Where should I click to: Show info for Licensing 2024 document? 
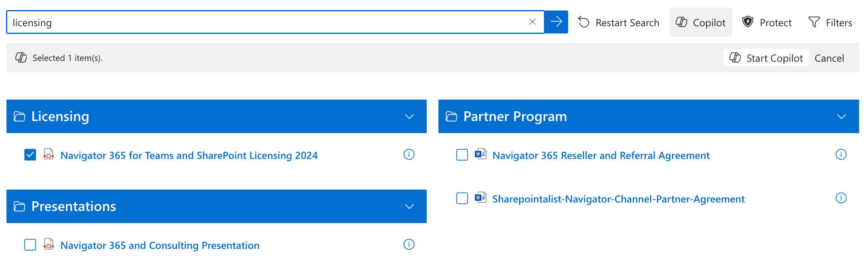[x=409, y=154]
